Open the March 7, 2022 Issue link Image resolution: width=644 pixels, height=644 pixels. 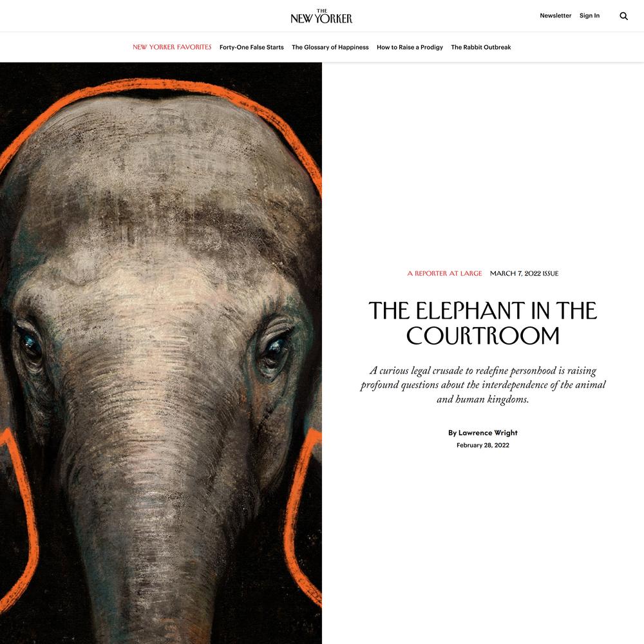(x=524, y=274)
